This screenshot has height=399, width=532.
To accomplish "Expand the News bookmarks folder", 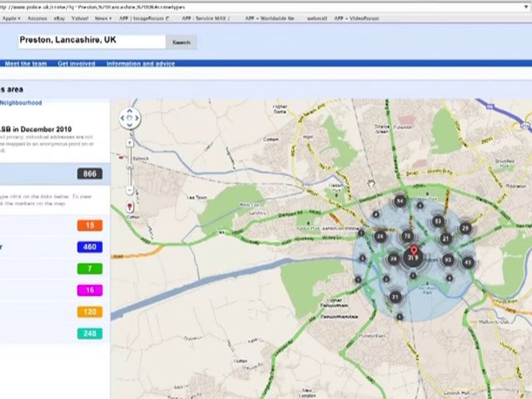I will tap(103, 18).
